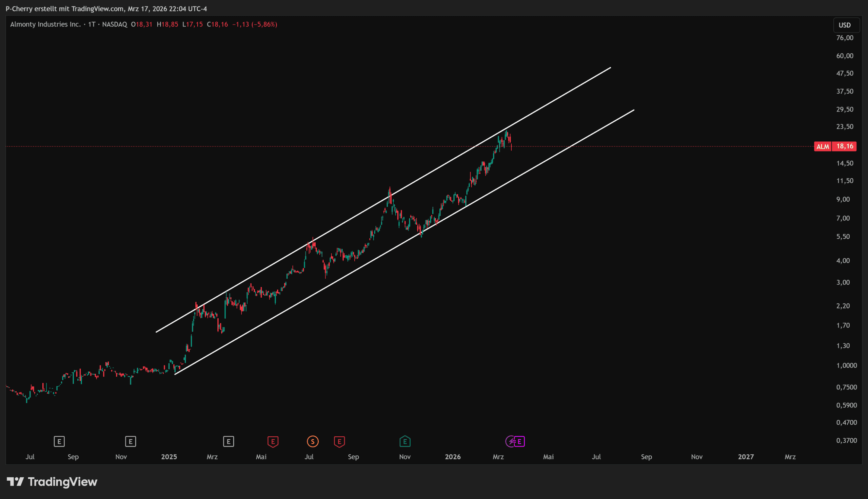Screen dimensions: 868x499
Task: Click the TradingView logo
Action: click(52, 482)
